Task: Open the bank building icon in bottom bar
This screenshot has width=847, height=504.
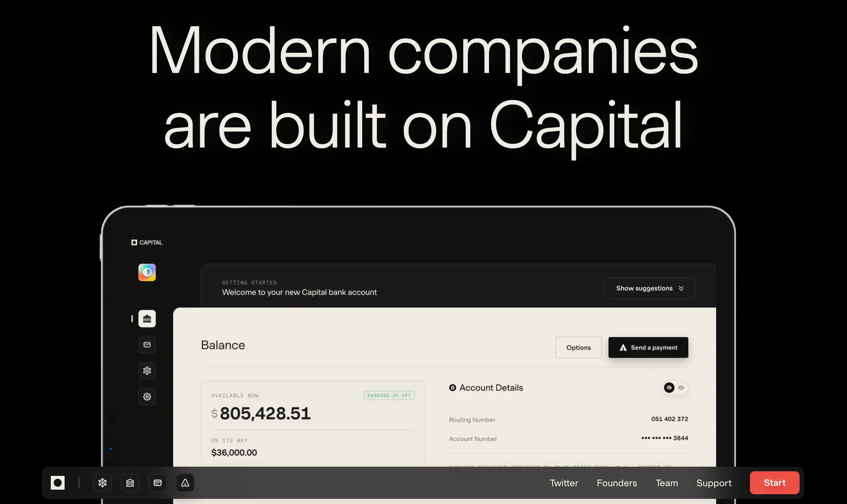Action: click(x=130, y=482)
